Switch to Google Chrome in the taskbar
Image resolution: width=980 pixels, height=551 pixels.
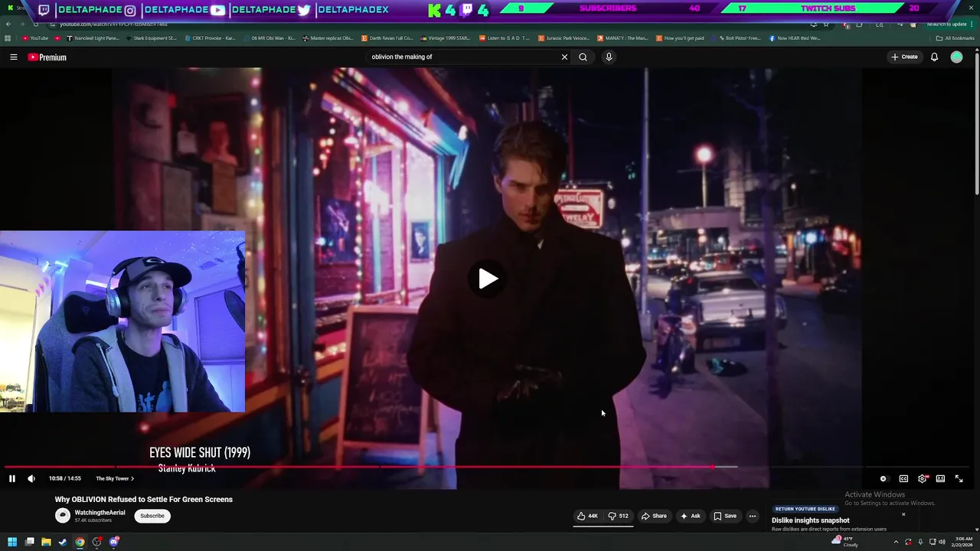(x=80, y=542)
